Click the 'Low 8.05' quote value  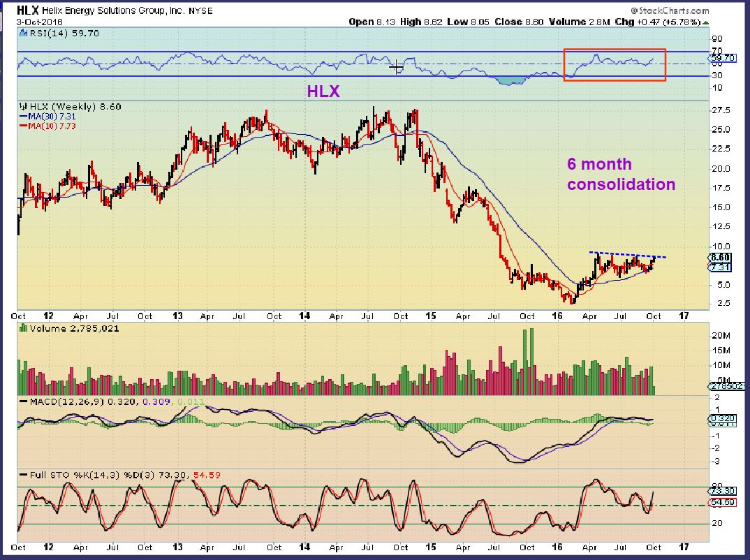469,22
